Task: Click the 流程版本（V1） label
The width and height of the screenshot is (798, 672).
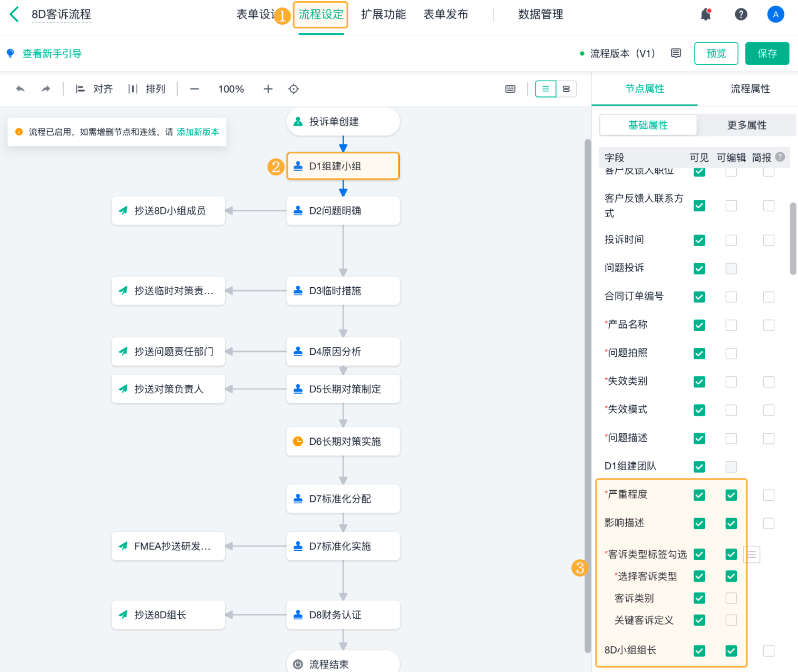Action: coord(622,53)
